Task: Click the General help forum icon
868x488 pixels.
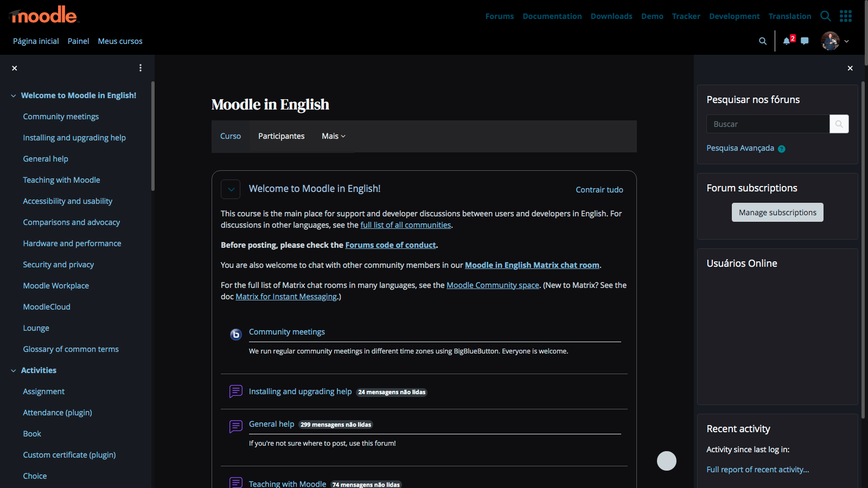Action: (x=235, y=427)
